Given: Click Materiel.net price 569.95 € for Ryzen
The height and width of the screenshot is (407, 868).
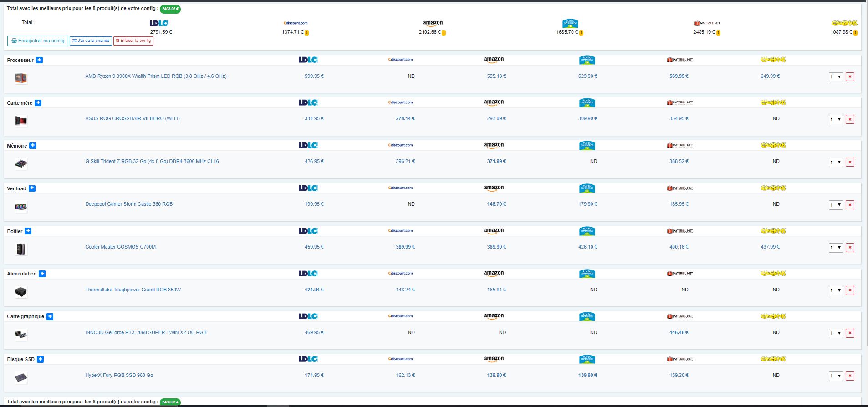Looking at the screenshot, I should (x=679, y=76).
